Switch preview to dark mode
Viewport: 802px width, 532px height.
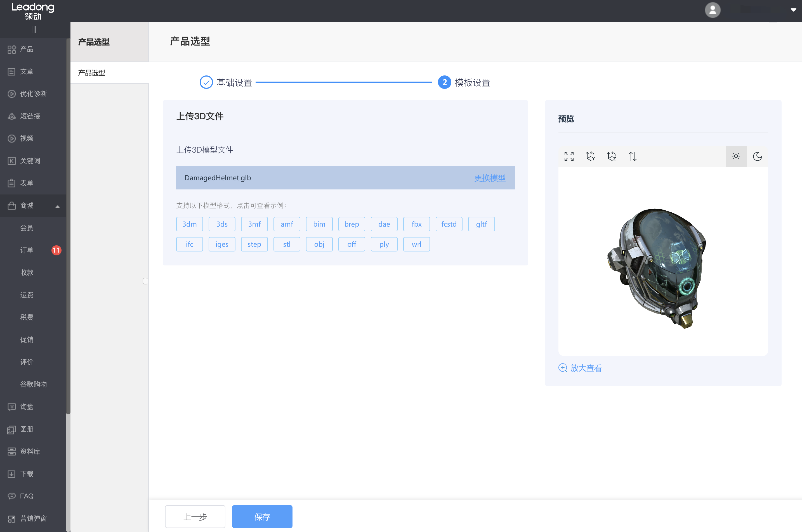[x=758, y=156]
